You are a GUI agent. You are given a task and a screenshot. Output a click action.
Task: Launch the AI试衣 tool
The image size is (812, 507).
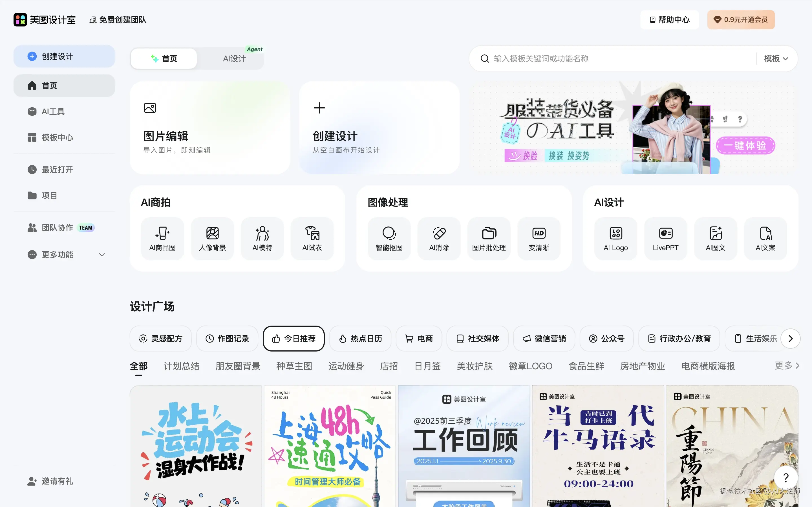point(312,238)
